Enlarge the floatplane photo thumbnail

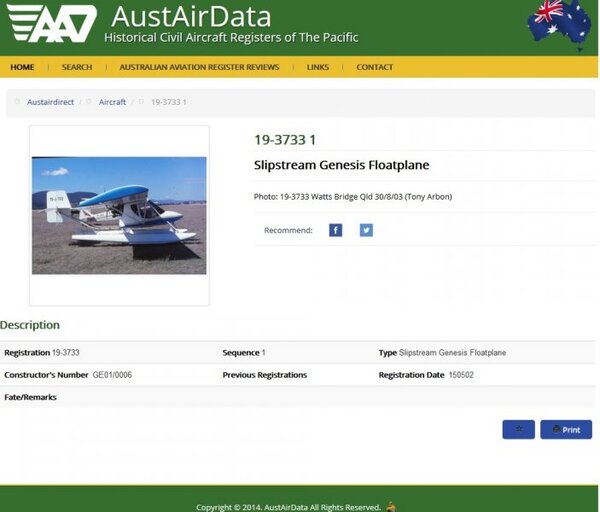click(119, 215)
